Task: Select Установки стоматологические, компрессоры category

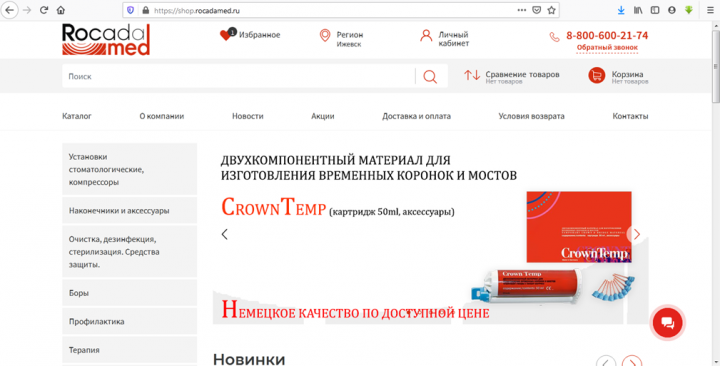Action: click(x=129, y=169)
